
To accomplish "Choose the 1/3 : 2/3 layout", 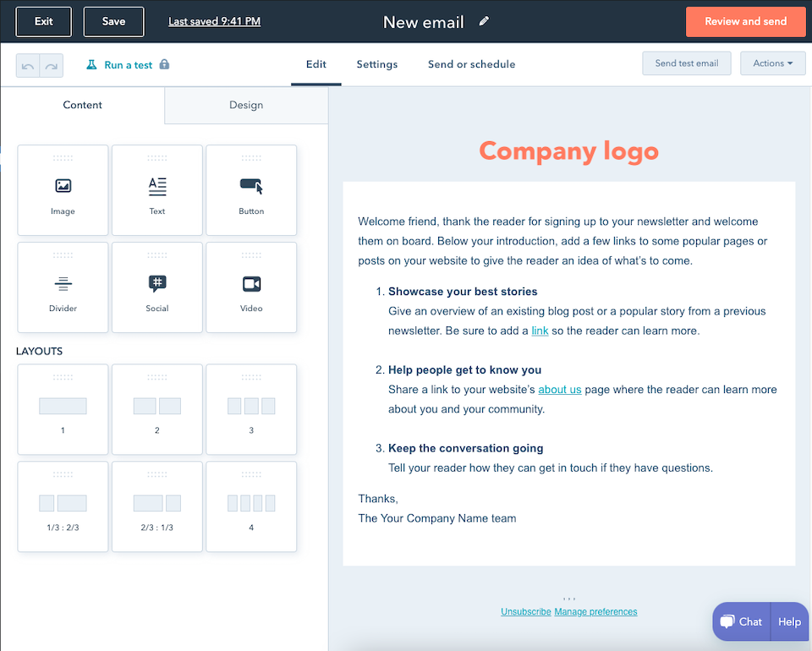I will pos(63,506).
